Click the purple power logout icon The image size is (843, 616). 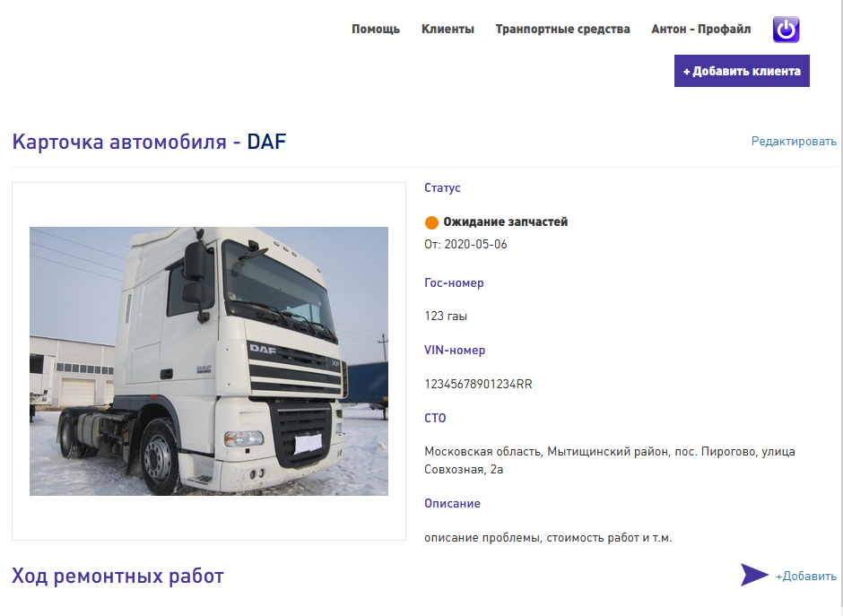click(786, 29)
